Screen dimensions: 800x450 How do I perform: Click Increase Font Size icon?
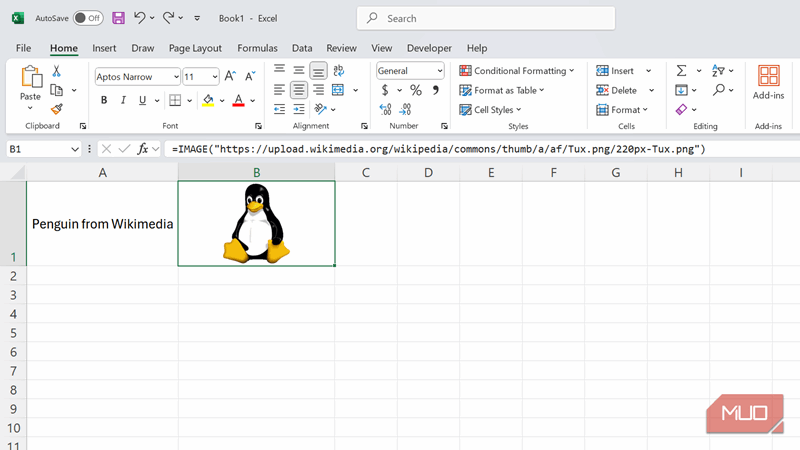(230, 76)
